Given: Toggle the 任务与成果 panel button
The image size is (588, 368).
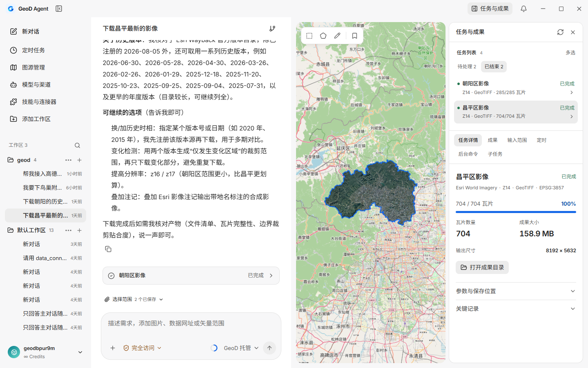Looking at the screenshot, I should [x=490, y=9].
